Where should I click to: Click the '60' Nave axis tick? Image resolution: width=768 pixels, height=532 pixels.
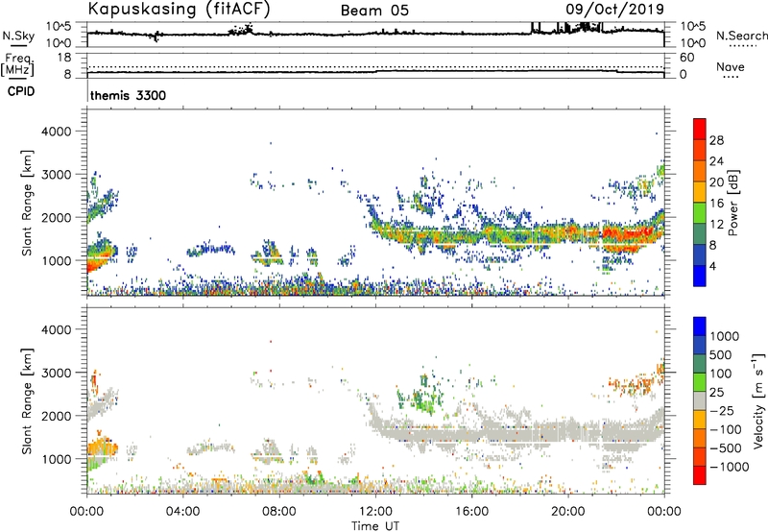pyautogui.click(x=686, y=57)
